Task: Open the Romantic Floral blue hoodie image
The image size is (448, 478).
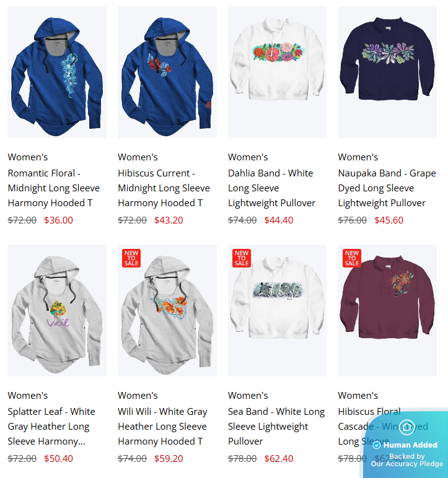Action: tap(57, 72)
